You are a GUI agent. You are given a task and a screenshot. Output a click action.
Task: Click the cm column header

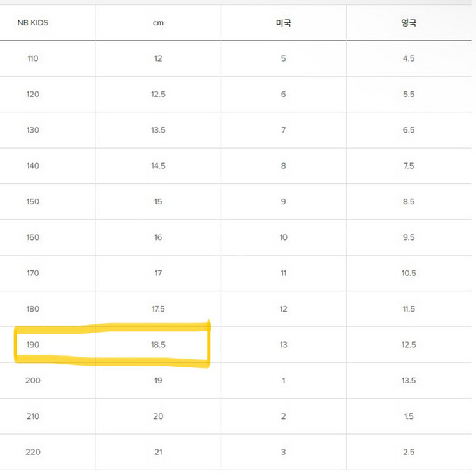click(x=158, y=23)
